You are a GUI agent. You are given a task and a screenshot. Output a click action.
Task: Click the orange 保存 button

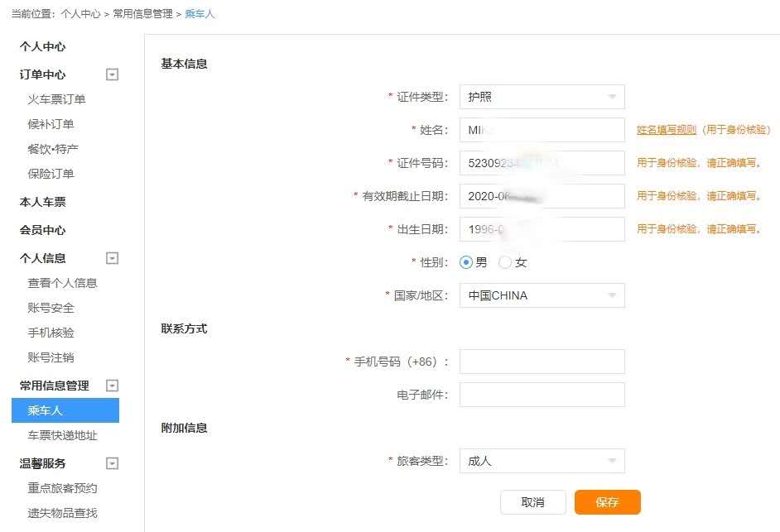pyautogui.click(x=607, y=502)
